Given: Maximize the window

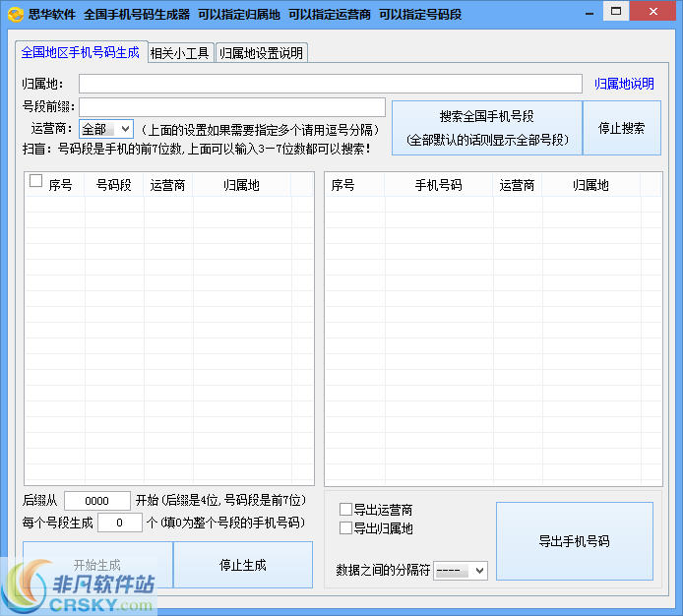Looking at the screenshot, I should pos(616,12).
